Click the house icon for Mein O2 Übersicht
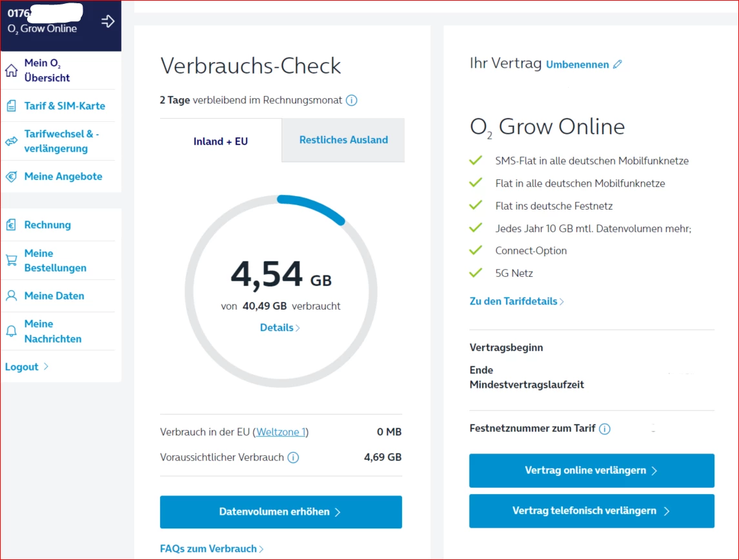Image resolution: width=739 pixels, height=560 pixels. point(12,70)
